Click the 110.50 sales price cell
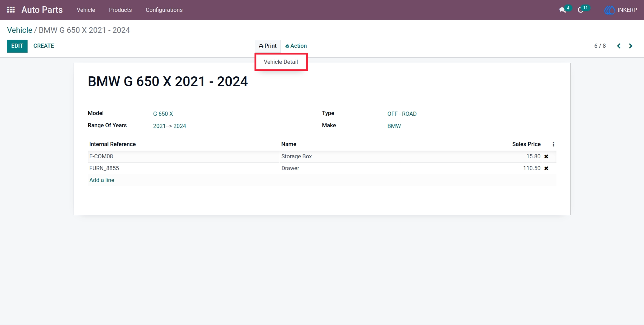 (532, 168)
